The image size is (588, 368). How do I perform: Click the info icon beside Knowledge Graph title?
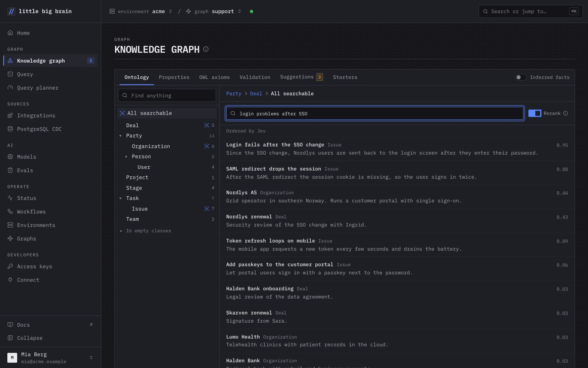pyautogui.click(x=206, y=49)
